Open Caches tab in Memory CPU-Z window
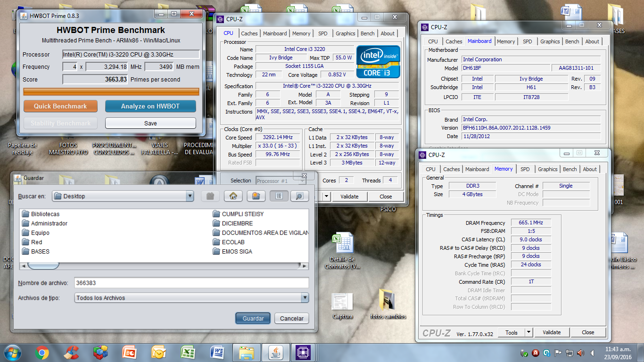 [x=452, y=169]
